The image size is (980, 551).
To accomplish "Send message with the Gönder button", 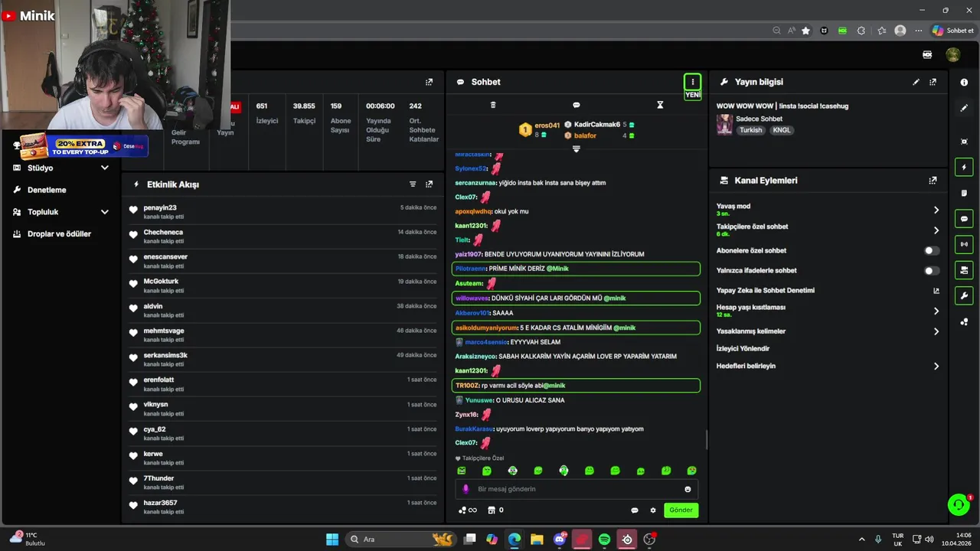I will point(681,510).
